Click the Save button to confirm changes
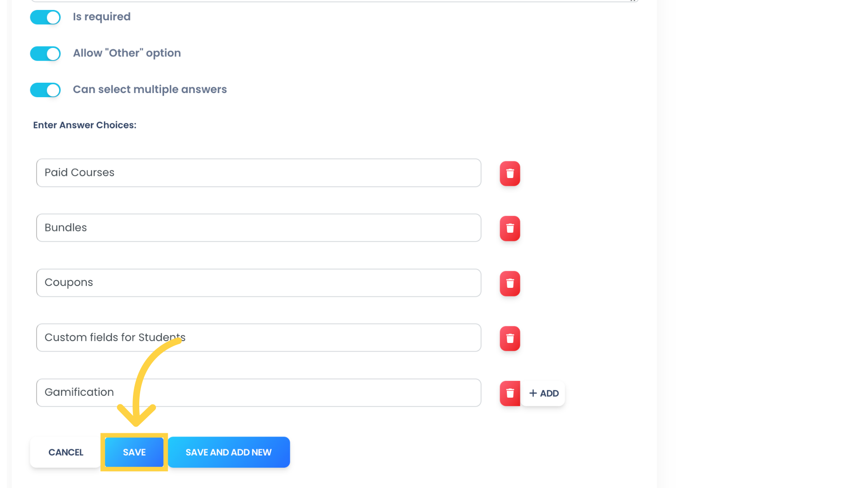This screenshot has height=488, width=868. pos(134,452)
